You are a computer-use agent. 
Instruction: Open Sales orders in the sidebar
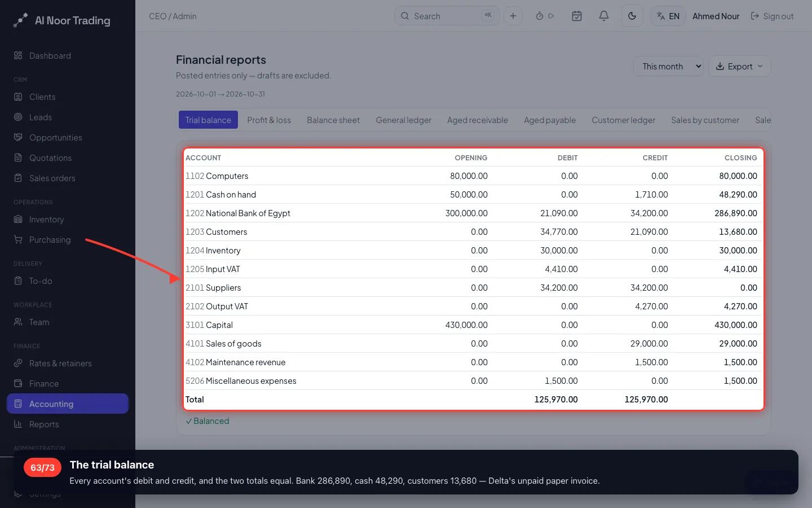coord(68,178)
